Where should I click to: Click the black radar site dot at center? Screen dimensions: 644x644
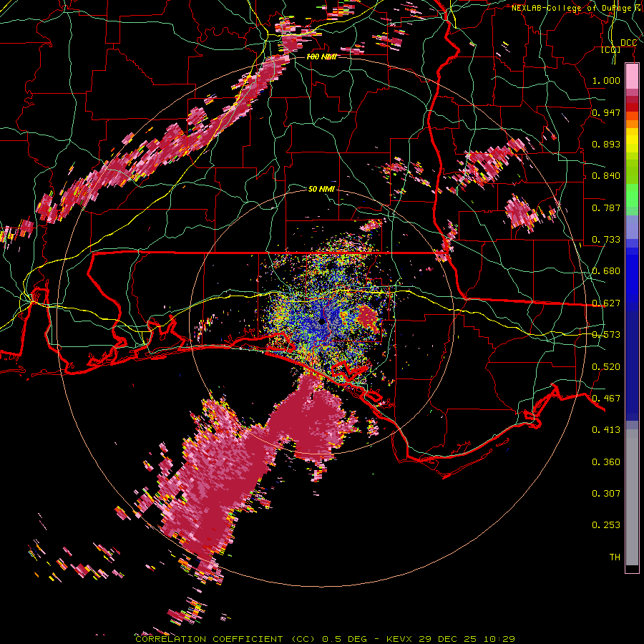point(323,321)
